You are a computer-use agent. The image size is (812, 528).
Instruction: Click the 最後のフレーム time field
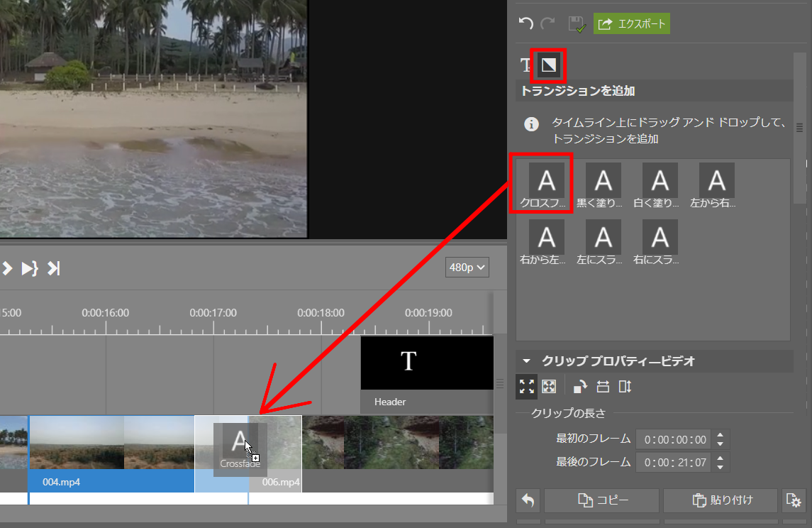[674, 462]
